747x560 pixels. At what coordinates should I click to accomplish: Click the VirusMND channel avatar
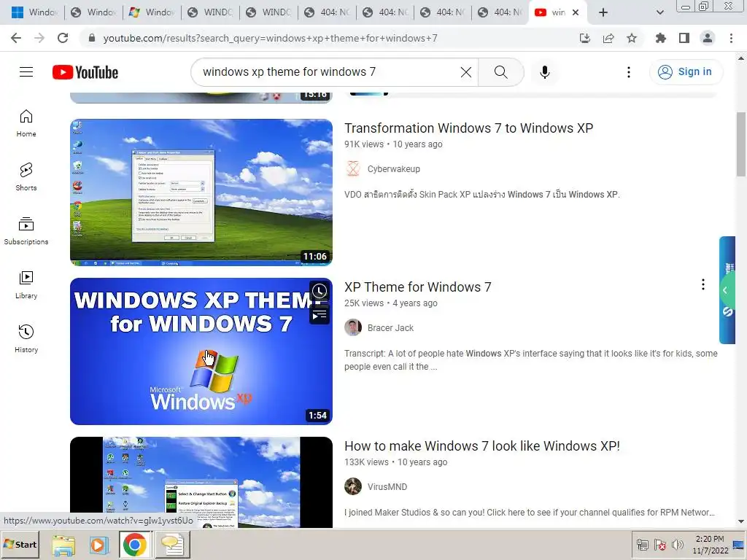(353, 486)
